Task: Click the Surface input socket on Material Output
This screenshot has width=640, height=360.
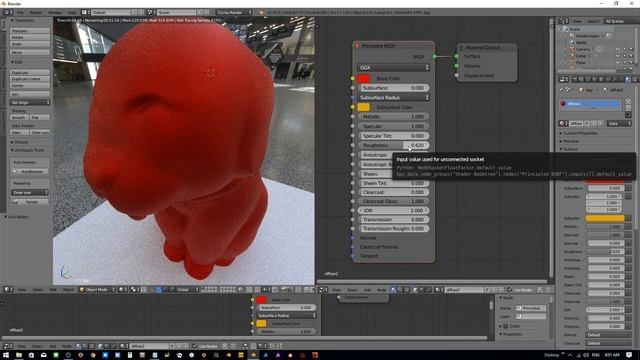Action: [x=456, y=56]
